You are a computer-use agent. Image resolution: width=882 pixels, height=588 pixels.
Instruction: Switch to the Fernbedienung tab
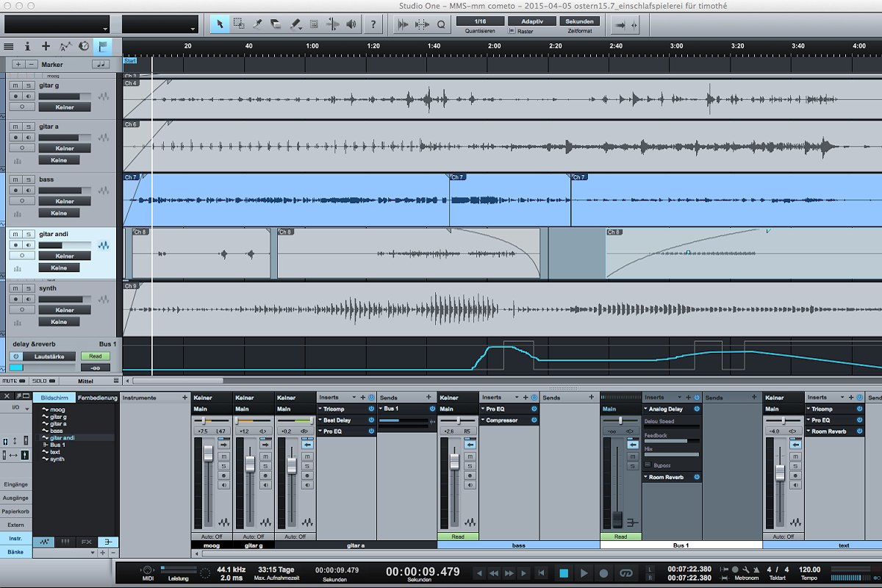click(x=97, y=398)
